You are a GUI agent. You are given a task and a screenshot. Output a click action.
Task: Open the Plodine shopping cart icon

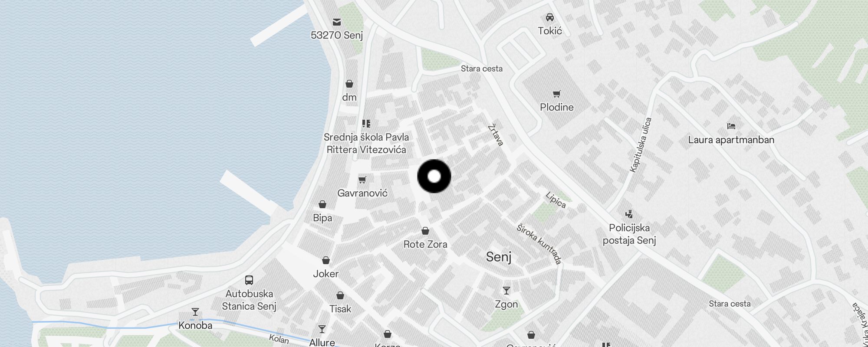(x=557, y=94)
